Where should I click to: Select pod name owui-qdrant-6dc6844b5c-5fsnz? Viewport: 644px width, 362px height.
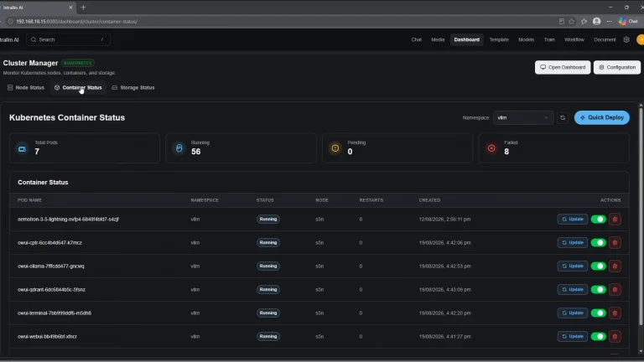point(51,289)
